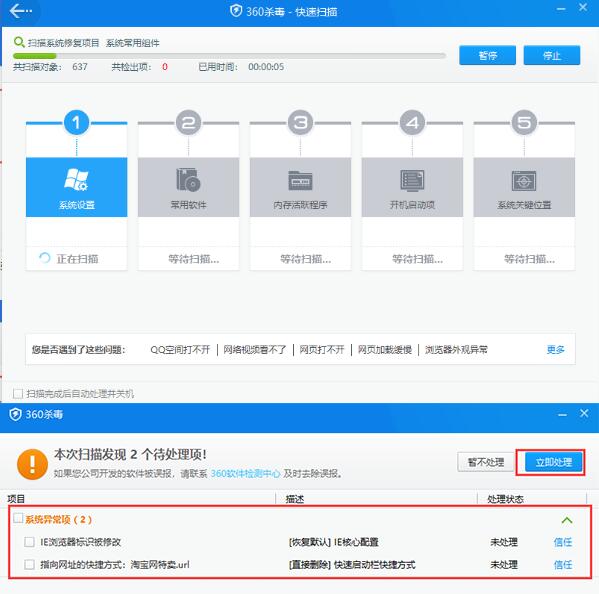
Task: Click the 360杀毒 shield in lower window
Action: pyautogui.click(x=15, y=414)
